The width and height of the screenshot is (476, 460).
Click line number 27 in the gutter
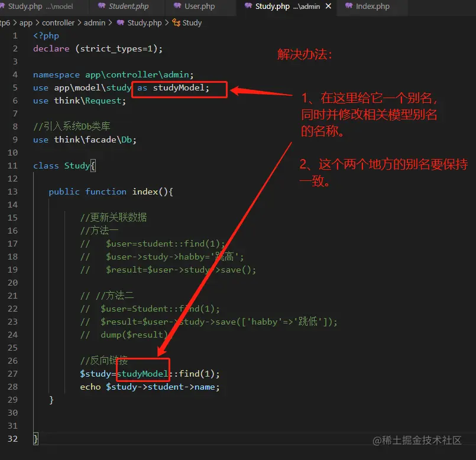(12, 374)
